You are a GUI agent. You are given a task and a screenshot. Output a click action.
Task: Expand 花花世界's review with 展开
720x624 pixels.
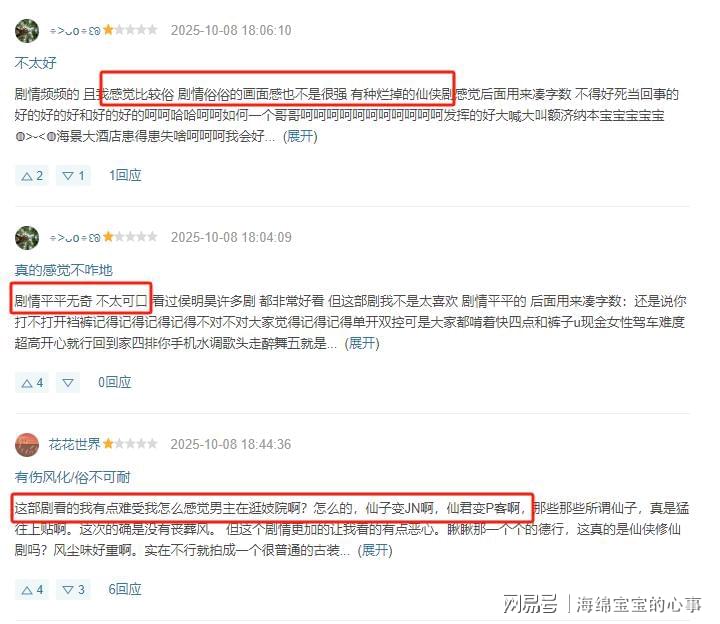375,550
